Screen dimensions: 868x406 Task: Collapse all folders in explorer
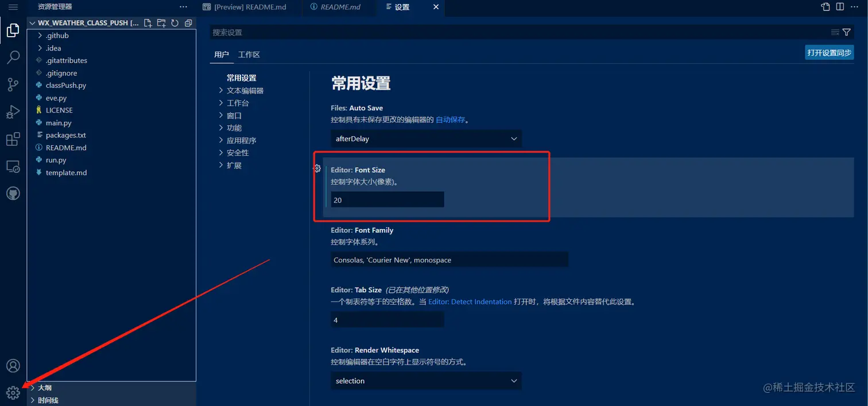coord(188,23)
